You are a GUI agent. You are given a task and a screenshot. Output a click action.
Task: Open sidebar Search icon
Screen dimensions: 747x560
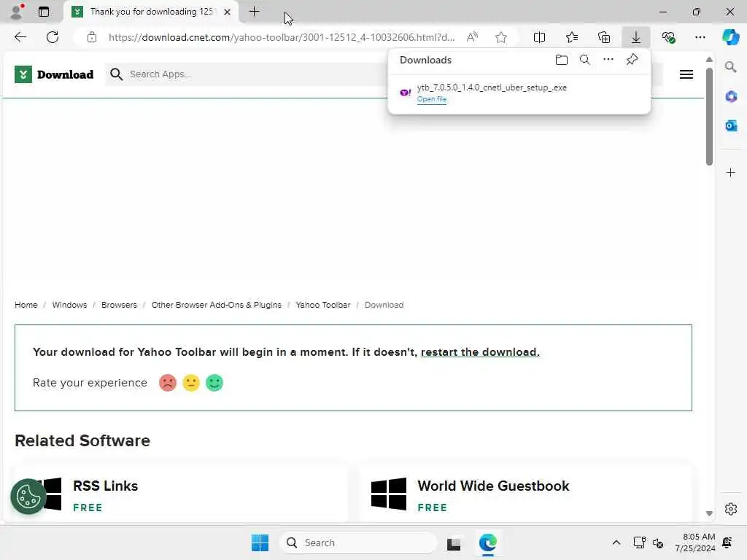[731, 67]
